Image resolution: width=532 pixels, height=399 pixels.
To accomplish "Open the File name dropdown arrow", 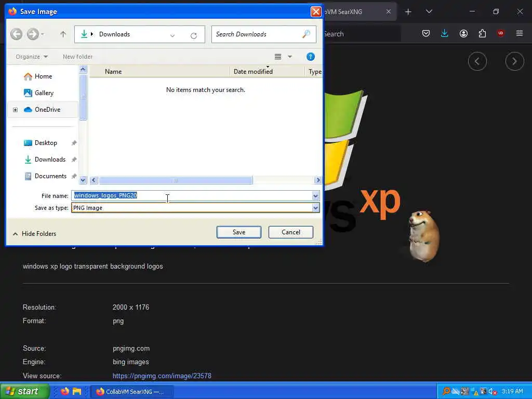I will (315, 195).
